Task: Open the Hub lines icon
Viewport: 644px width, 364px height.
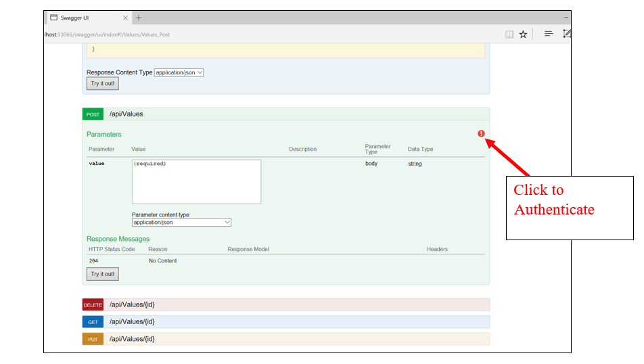Action: [549, 34]
